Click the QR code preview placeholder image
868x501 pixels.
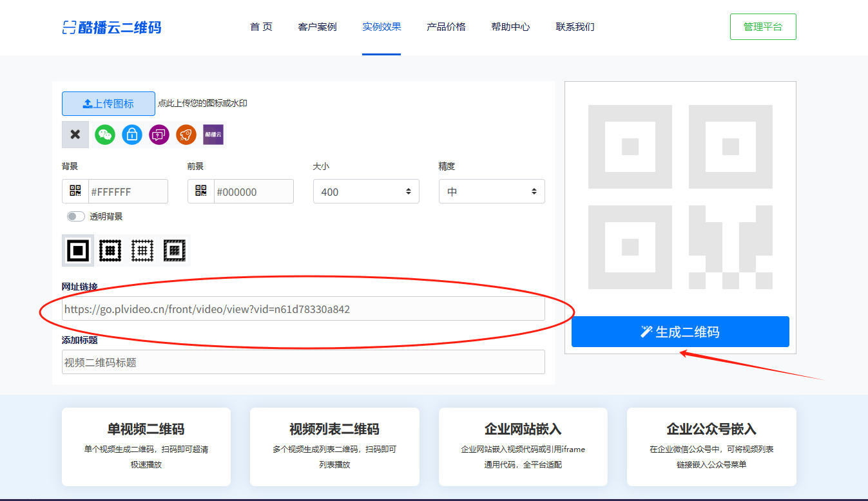pyautogui.click(x=680, y=197)
